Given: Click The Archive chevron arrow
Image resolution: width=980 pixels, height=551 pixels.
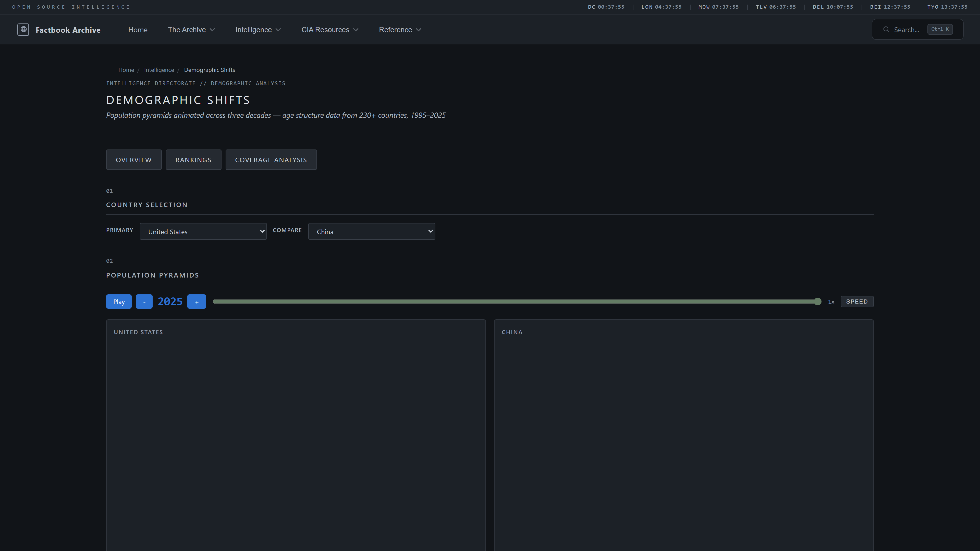Looking at the screenshot, I should [212, 30].
